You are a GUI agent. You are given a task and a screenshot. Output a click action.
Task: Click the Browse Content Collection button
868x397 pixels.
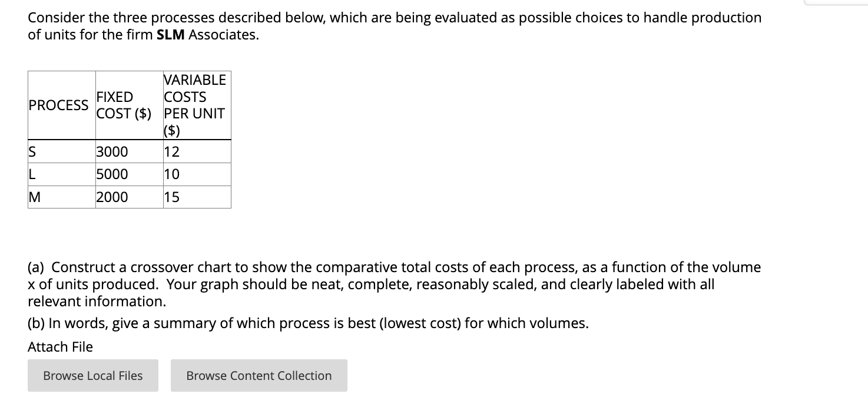259,375
